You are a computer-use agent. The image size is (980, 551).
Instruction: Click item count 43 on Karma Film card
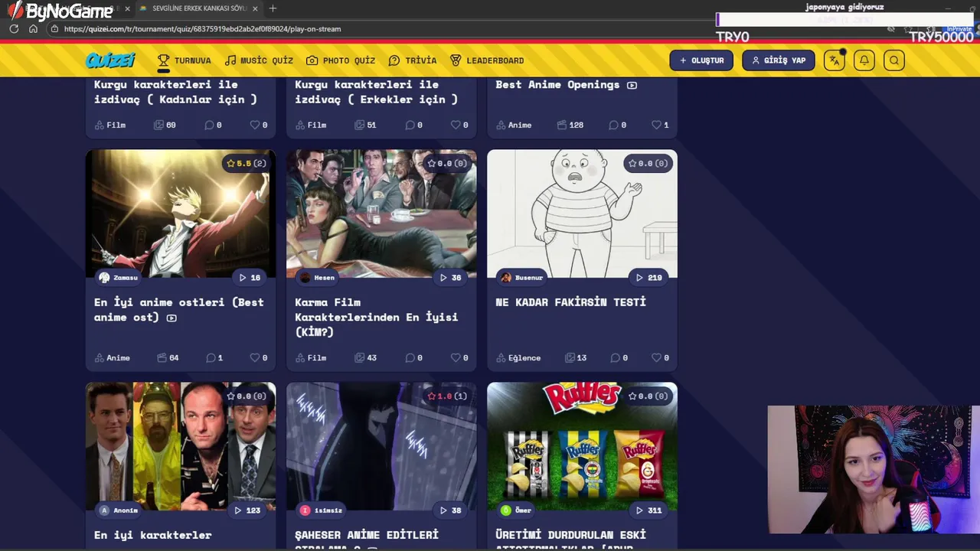[365, 357]
